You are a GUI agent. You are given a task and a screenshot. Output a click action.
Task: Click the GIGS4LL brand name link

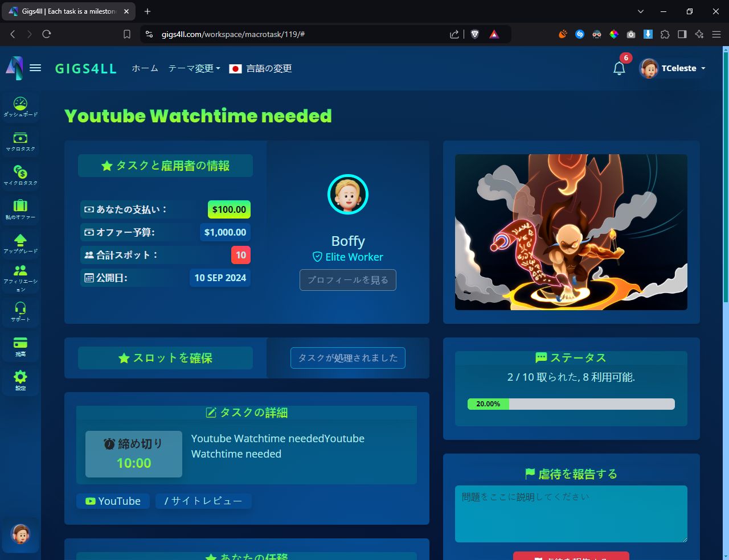click(x=85, y=69)
